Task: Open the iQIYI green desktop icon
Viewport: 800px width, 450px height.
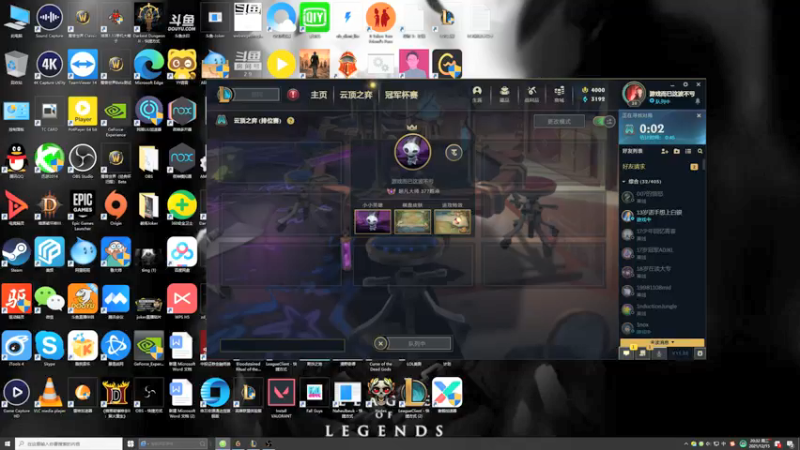Action: 314,20
